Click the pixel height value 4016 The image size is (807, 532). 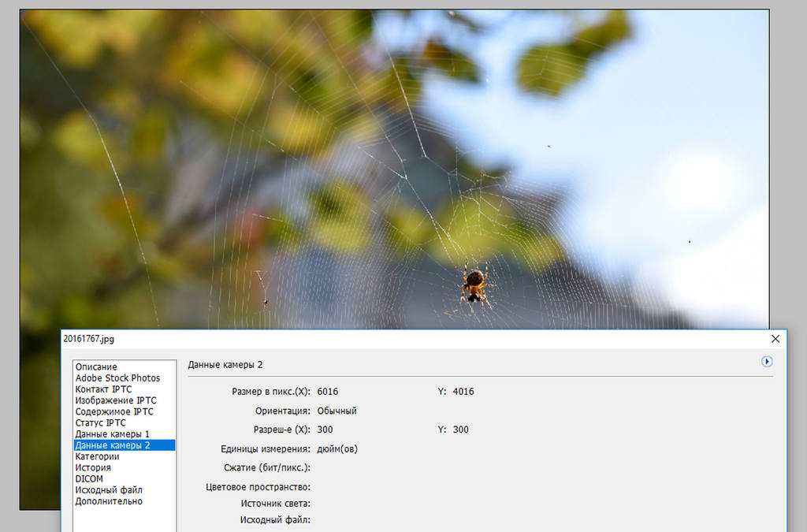point(463,392)
